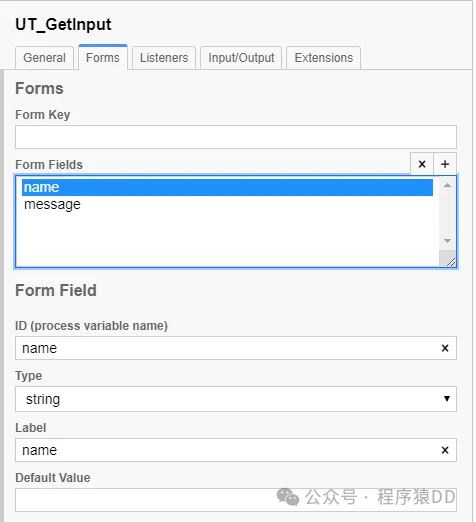Open the Listeners tab
The height and width of the screenshot is (522, 476).
pyautogui.click(x=164, y=58)
